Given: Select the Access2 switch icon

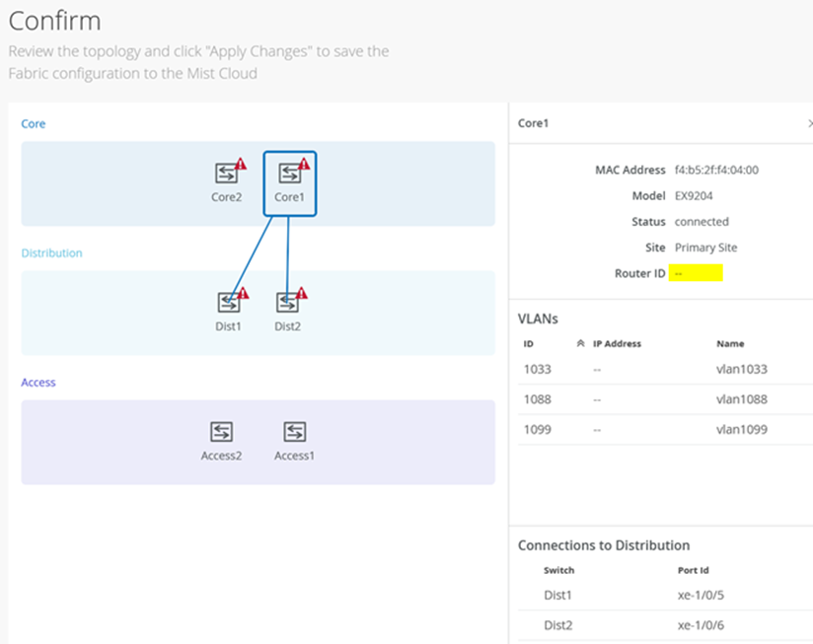Looking at the screenshot, I should 222,431.
